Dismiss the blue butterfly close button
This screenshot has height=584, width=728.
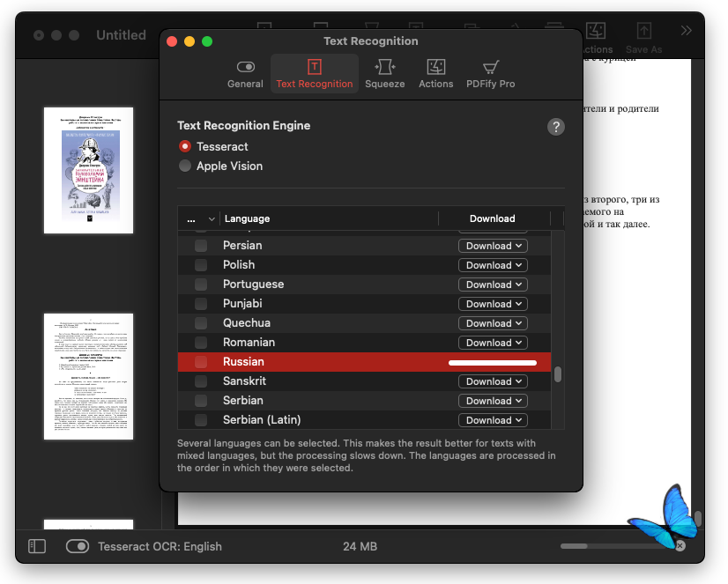(x=680, y=545)
